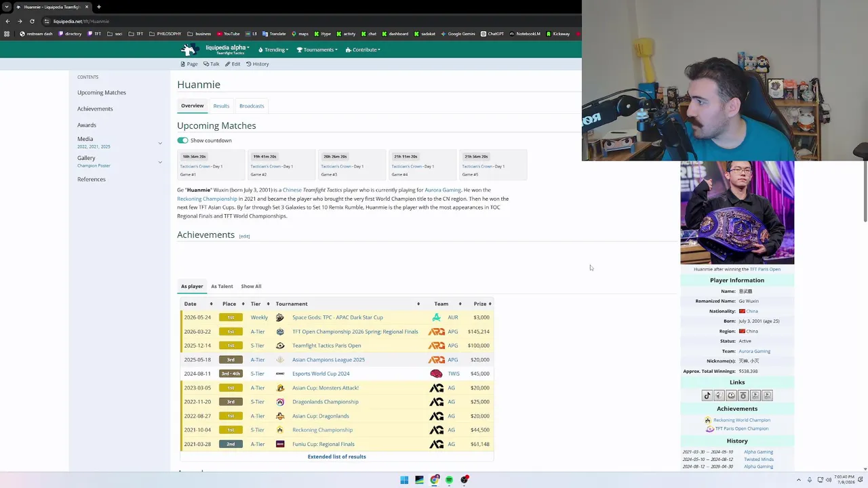Click Aurora team logo in Space Gods row

pos(436,317)
